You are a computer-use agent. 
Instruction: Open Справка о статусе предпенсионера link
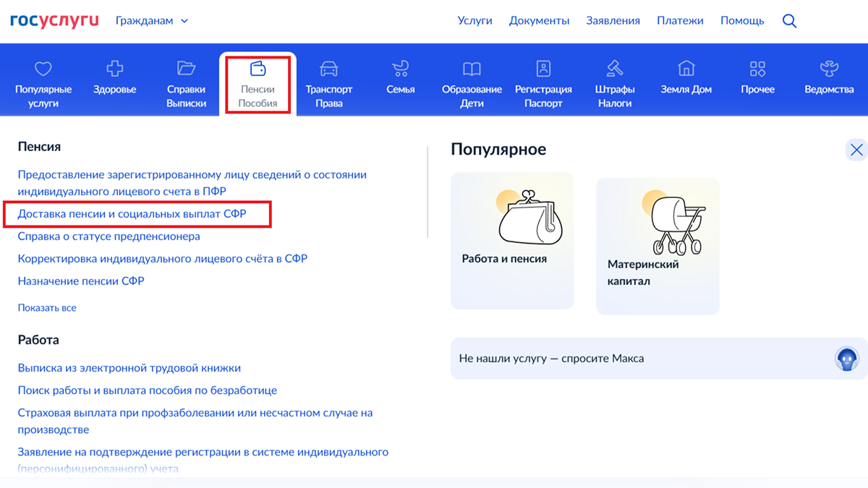click(109, 236)
